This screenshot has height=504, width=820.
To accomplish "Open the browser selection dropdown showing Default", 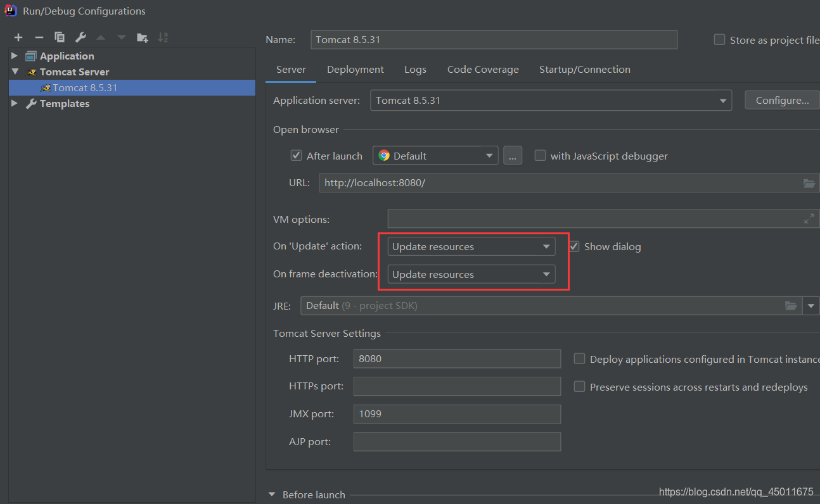I will (x=435, y=155).
